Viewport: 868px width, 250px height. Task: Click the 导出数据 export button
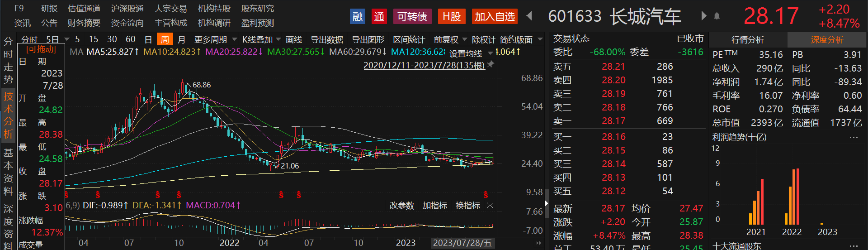327,39
